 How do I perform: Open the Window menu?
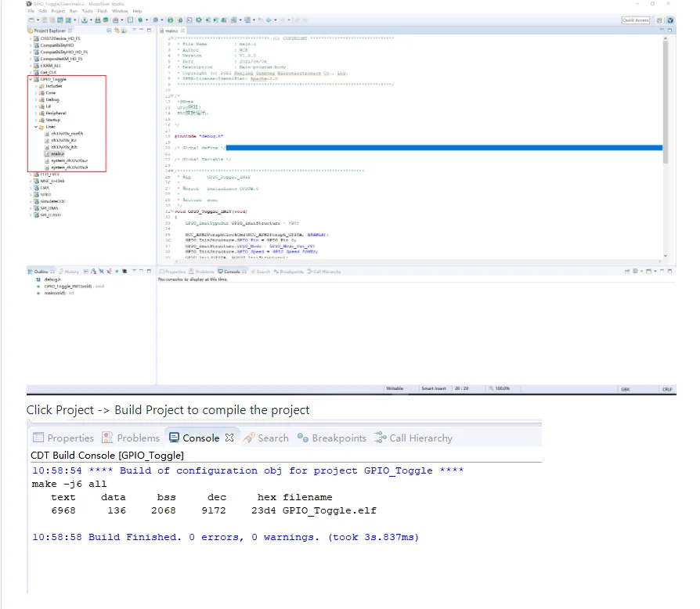click(120, 11)
